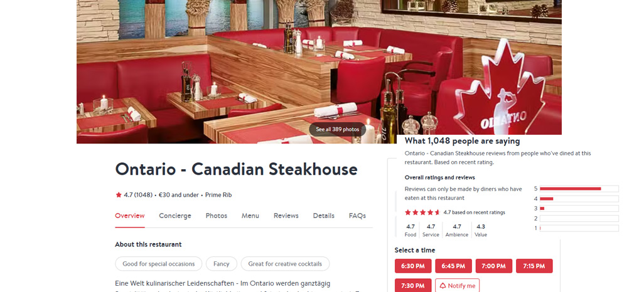This screenshot has width=644, height=292.
Task: Click the five-star rating icons row
Action: (422, 212)
